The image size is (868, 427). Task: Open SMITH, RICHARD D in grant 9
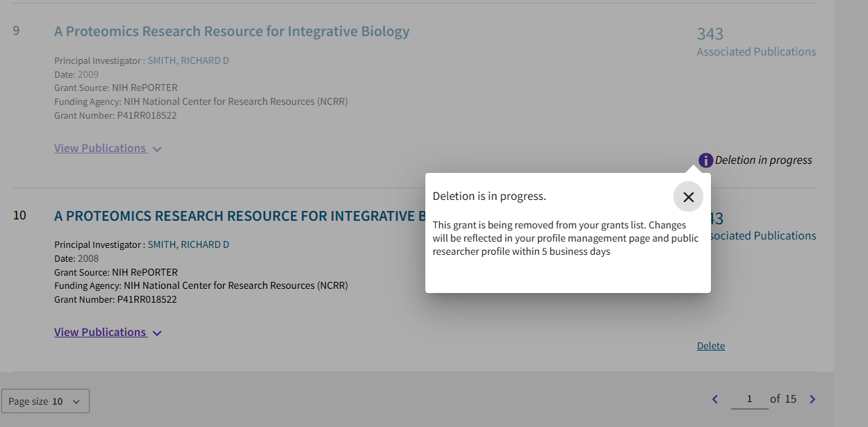188,60
